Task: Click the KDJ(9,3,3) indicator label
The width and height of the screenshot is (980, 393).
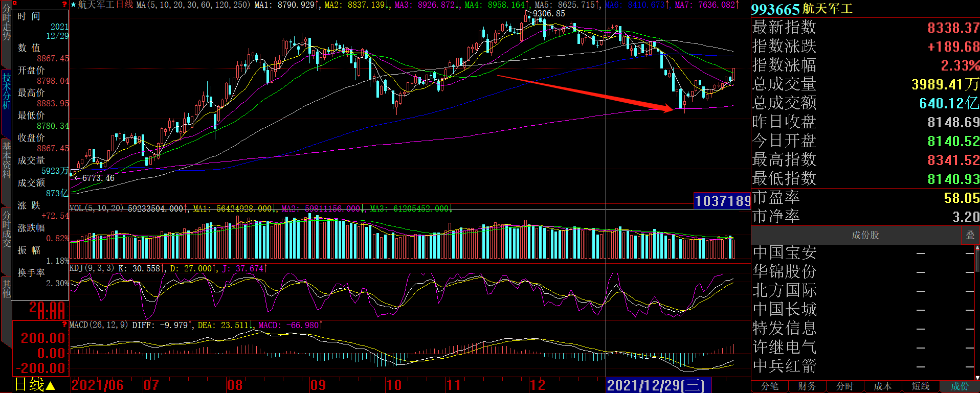Action: tap(92, 268)
